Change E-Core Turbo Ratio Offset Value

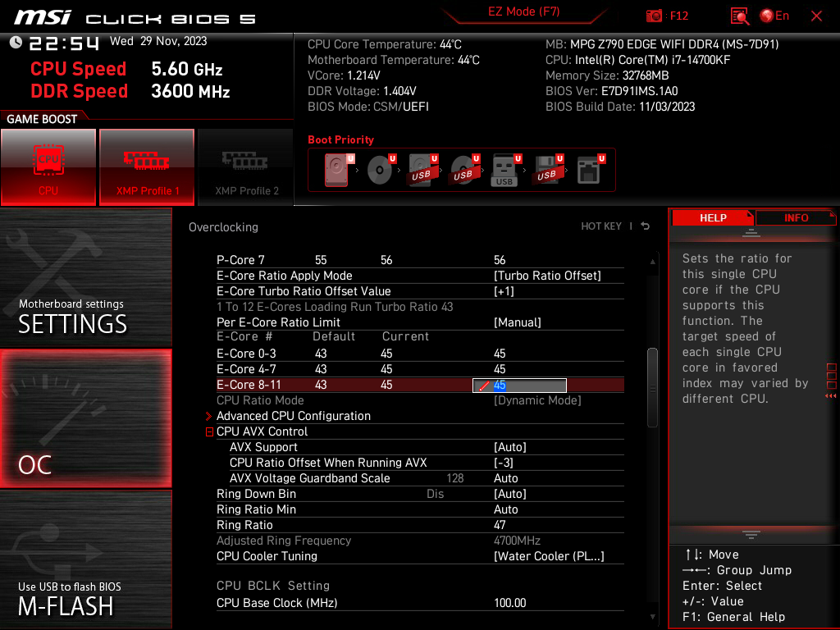tap(504, 291)
